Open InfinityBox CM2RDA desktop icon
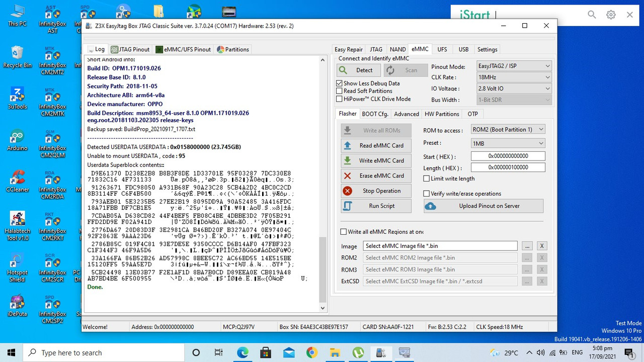Screen dimensions: 644x362 pyautogui.click(x=52, y=185)
